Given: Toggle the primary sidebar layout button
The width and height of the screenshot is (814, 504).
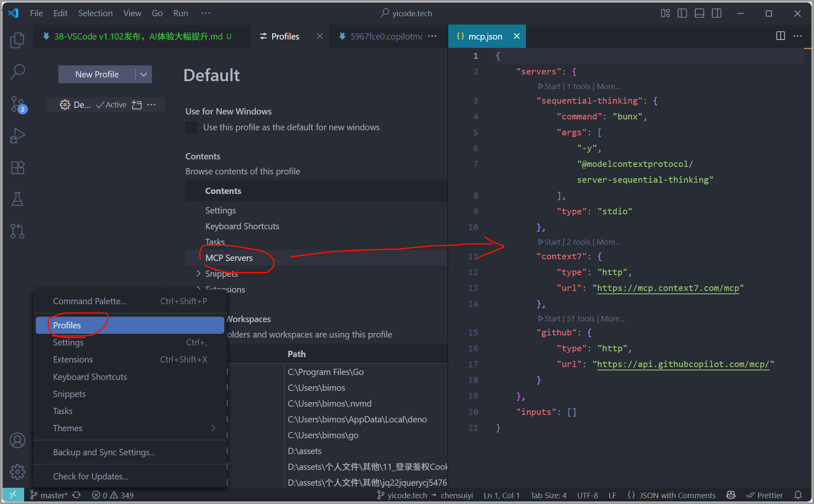Looking at the screenshot, I should [682, 13].
